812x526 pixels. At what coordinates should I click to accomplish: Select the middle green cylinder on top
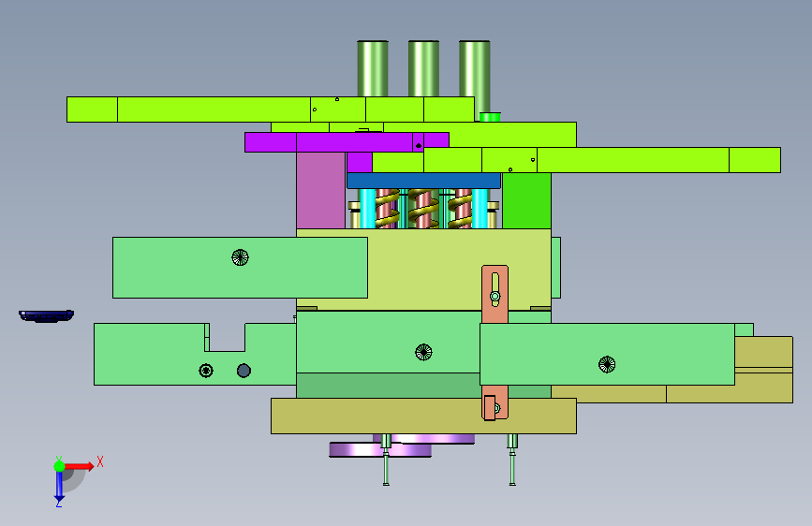pyautogui.click(x=423, y=69)
